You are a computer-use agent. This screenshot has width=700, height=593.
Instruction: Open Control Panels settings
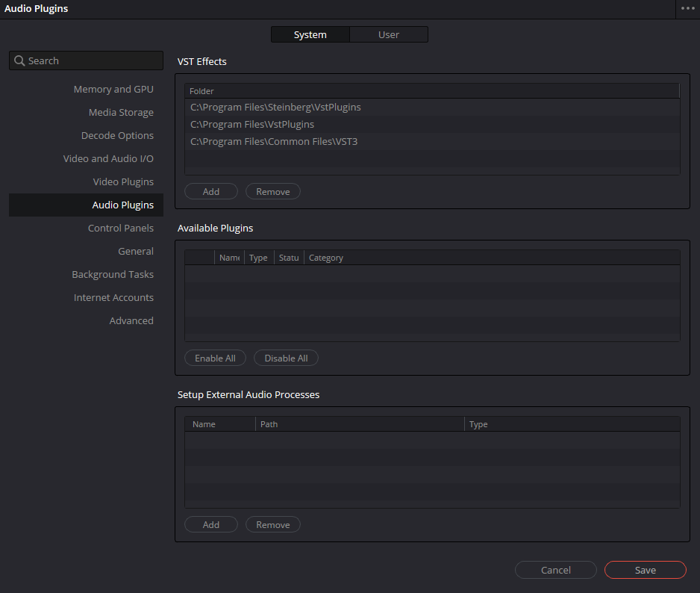121,229
